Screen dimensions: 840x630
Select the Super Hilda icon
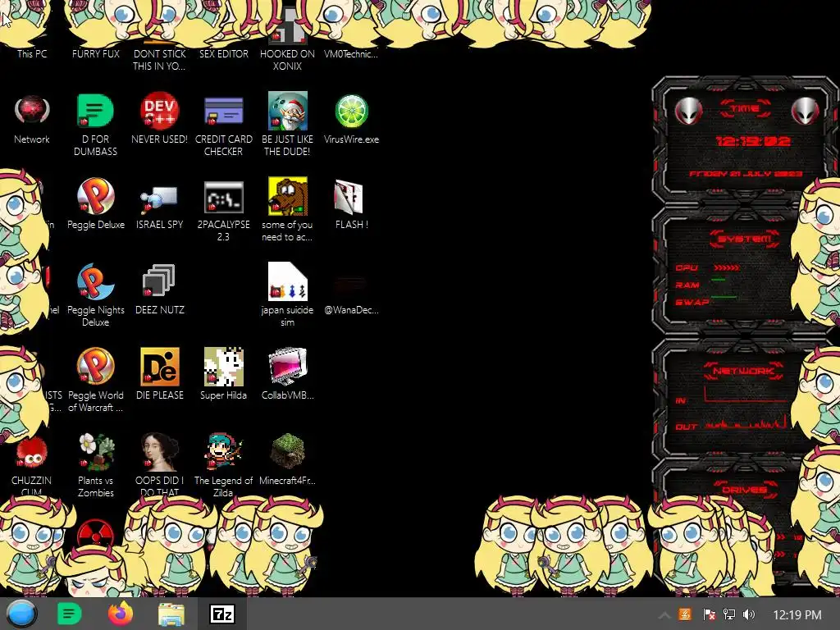tap(223, 367)
